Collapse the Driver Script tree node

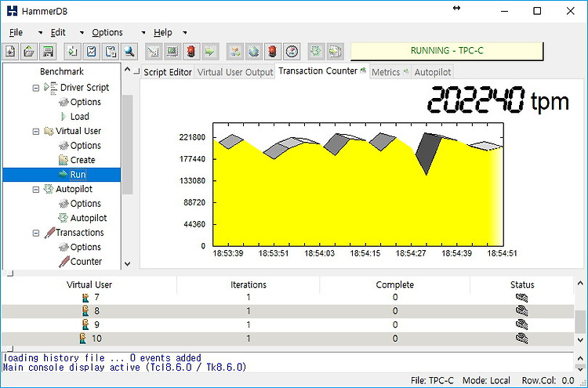click(x=36, y=88)
